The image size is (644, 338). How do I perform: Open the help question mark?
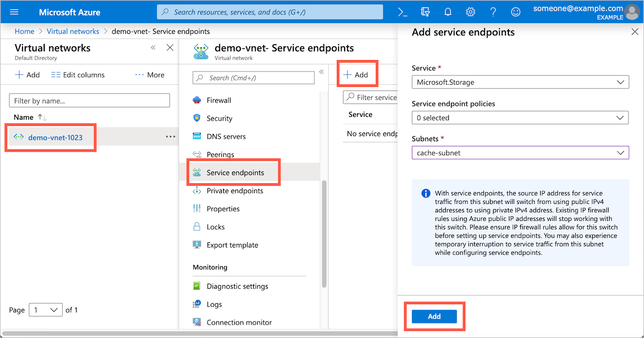[x=493, y=12]
